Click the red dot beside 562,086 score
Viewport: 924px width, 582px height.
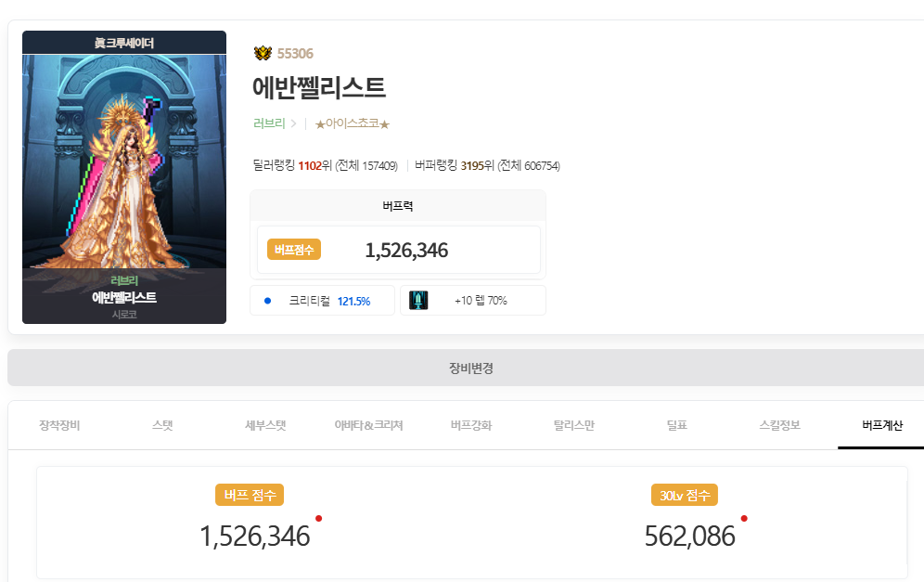pyautogui.click(x=744, y=518)
